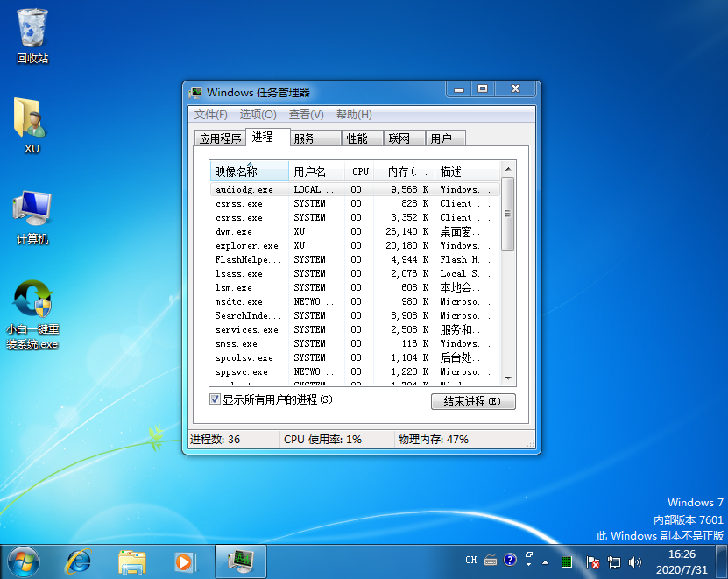Open the 选项 menu in Task Manager
This screenshot has height=579, width=728.
(x=256, y=114)
